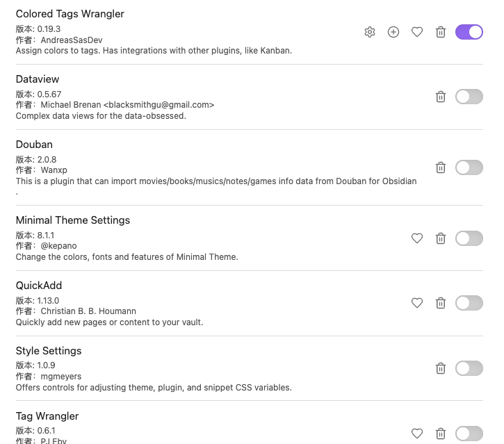Click 'Assign colors to tags' description
The width and height of the screenshot is (504, 444).
pos(154,51)
